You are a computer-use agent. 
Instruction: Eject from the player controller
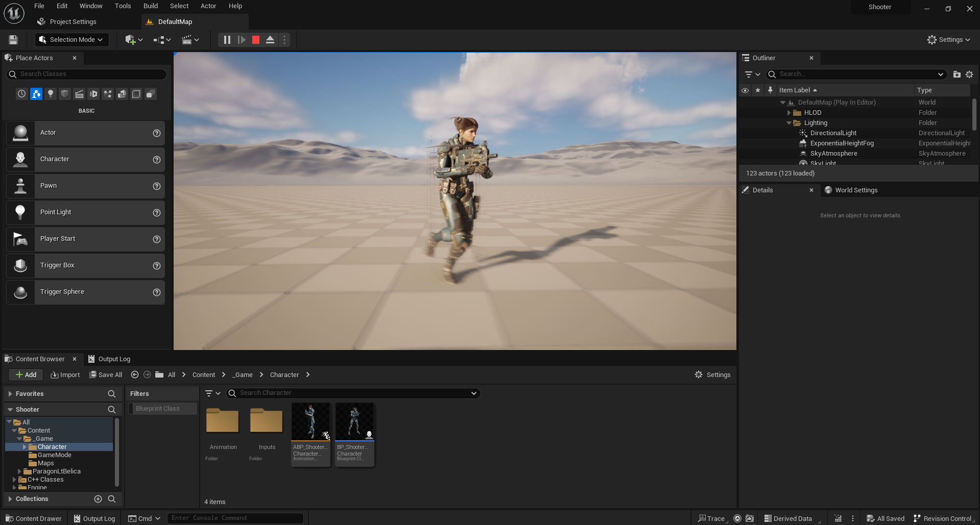coord(270,40)
